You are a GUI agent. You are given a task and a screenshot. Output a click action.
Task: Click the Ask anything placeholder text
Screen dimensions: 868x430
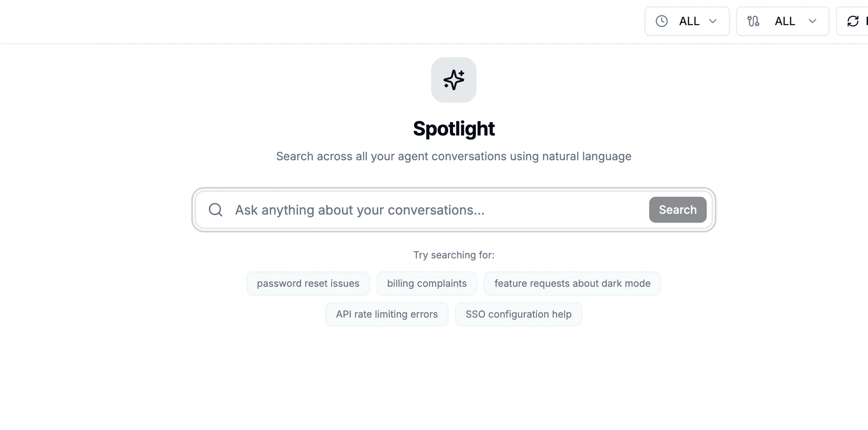[359, 210]
